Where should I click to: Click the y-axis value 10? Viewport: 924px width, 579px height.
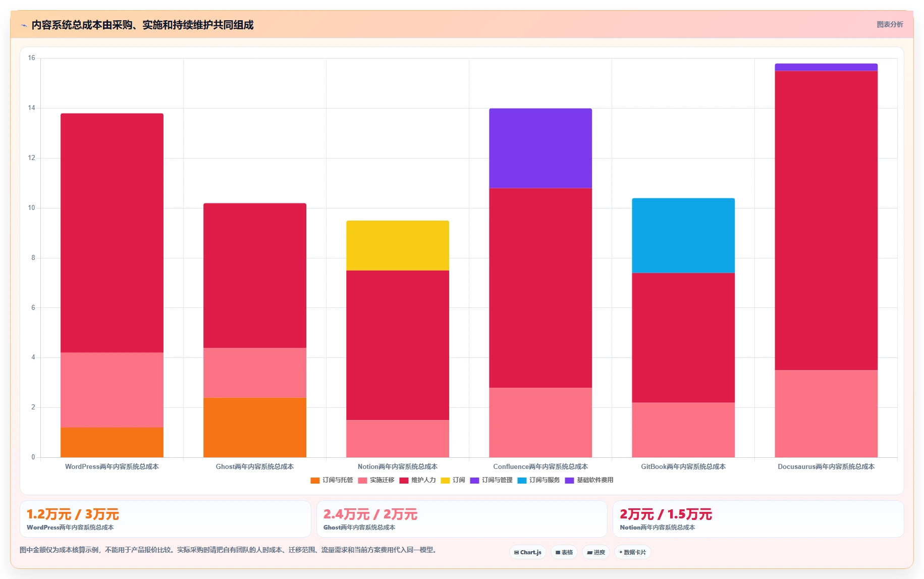[32, 208]
